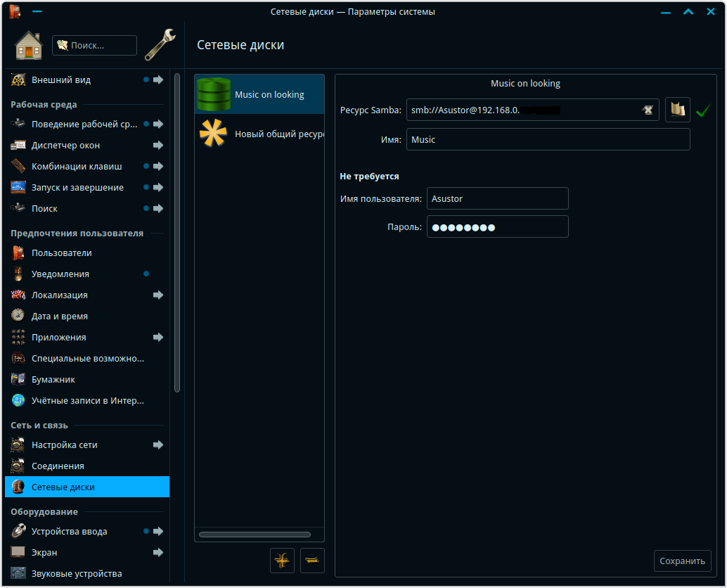Click the disk list horizontal scrollbar
The height and width of the screenshot is (588, 727).
[255, 535]
